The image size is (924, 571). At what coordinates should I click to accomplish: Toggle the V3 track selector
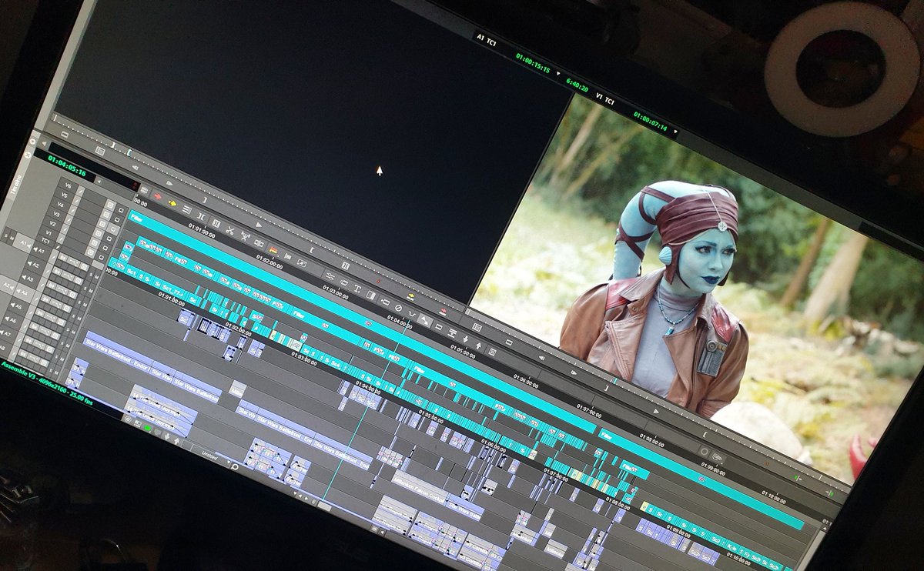click(56, 214)
